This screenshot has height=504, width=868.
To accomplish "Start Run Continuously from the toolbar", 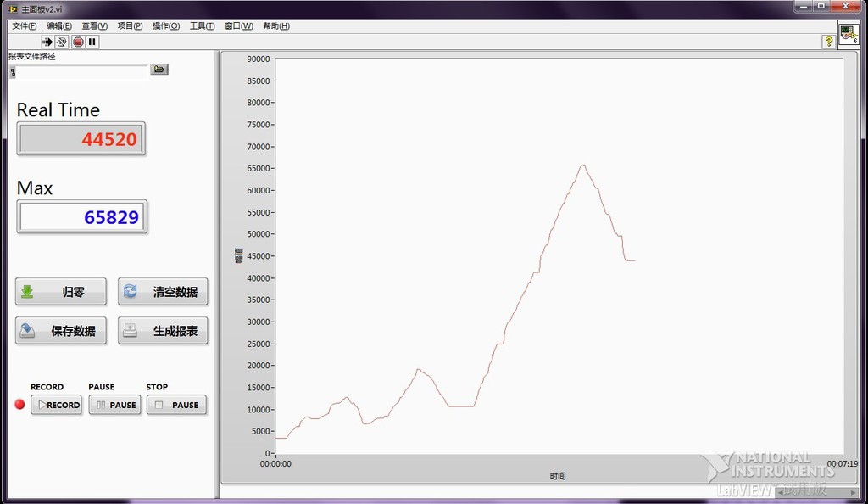I will [x=62, y=42].
